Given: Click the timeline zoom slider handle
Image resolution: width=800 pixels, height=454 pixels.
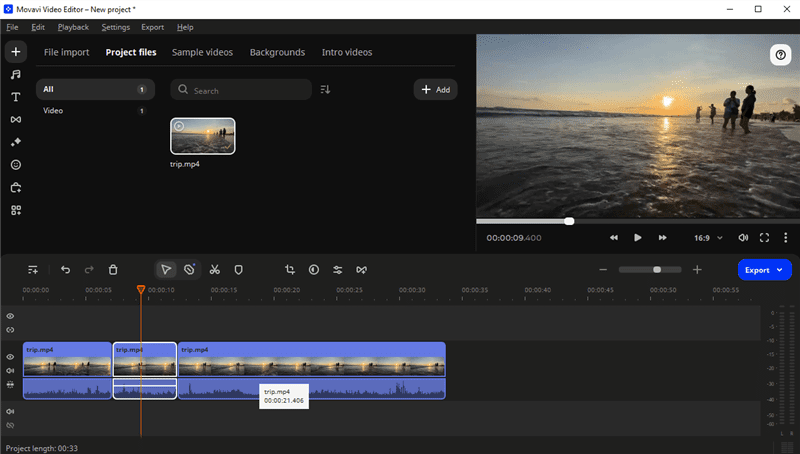Looking at the screenshot, I should point(657,270).
